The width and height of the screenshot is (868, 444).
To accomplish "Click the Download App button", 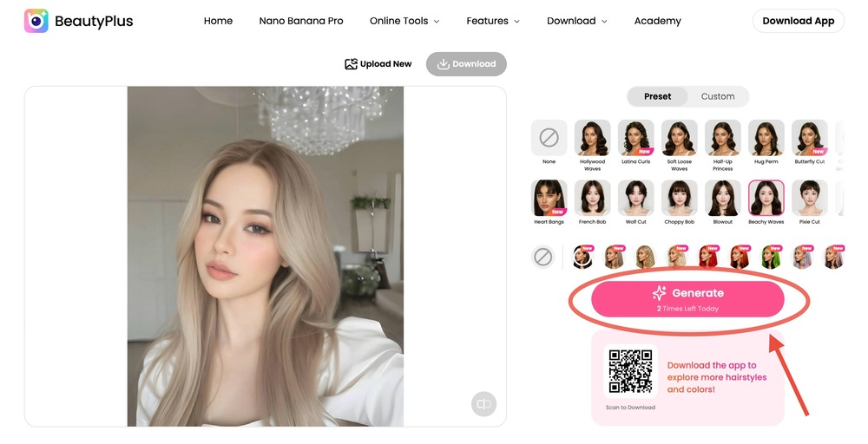I will [799, 21].
